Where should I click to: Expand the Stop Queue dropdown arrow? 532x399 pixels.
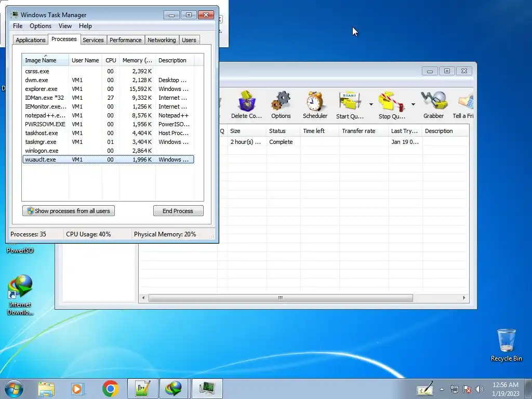click(413, 104)
